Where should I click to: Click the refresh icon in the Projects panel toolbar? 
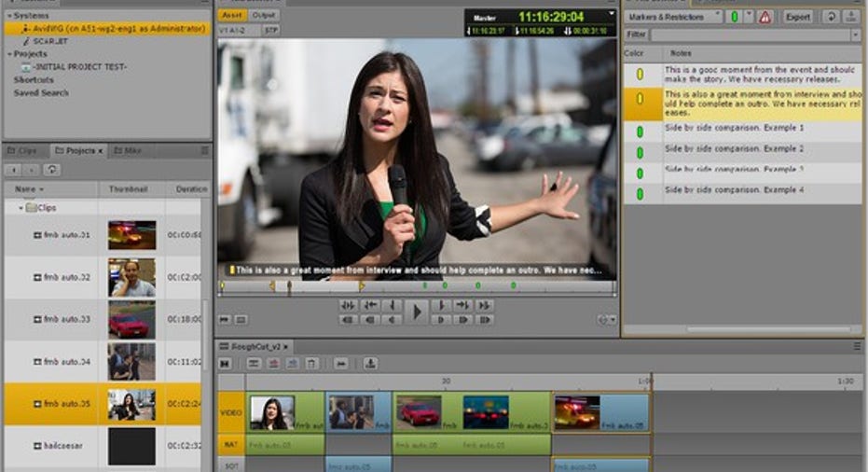tap(52, 170)
